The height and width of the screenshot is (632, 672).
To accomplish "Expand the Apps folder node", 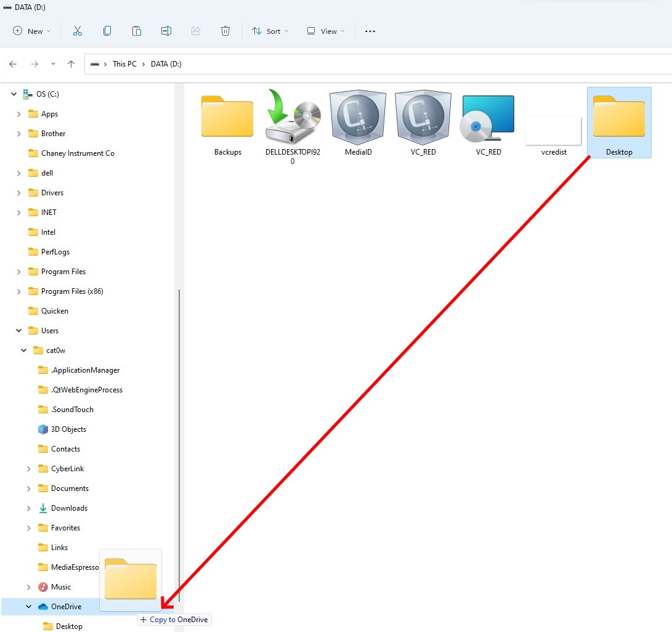I will [x=18, y=114].
